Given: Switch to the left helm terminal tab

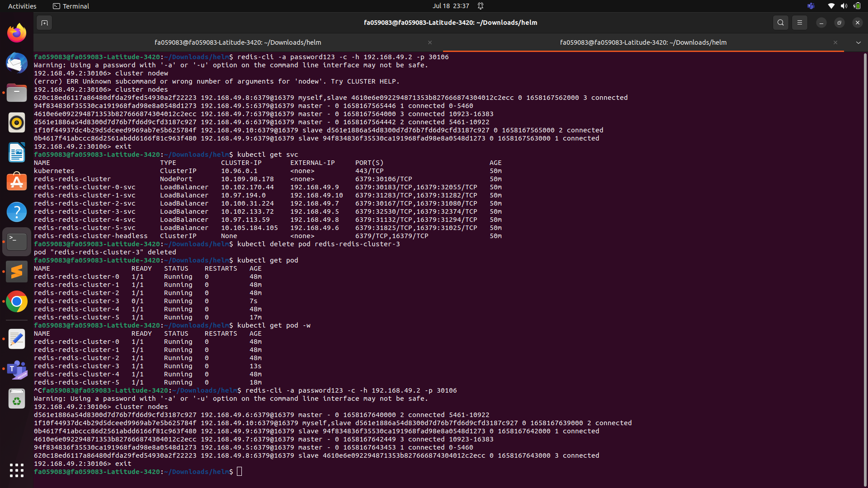Looking at the screenshot, I should coord(238,42).
